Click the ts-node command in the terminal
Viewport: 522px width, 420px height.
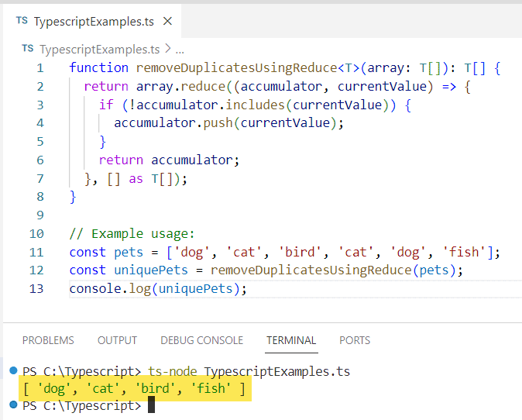(x=172, y=371)
